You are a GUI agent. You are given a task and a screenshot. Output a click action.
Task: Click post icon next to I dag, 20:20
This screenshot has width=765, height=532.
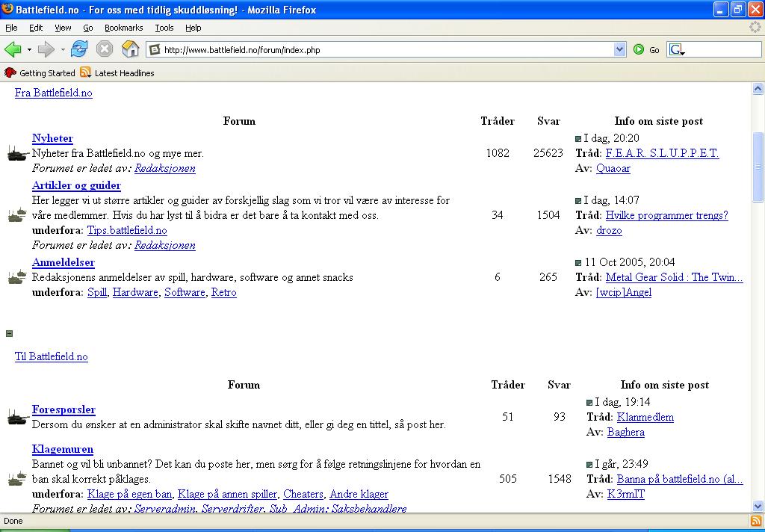tap(579, 139)
